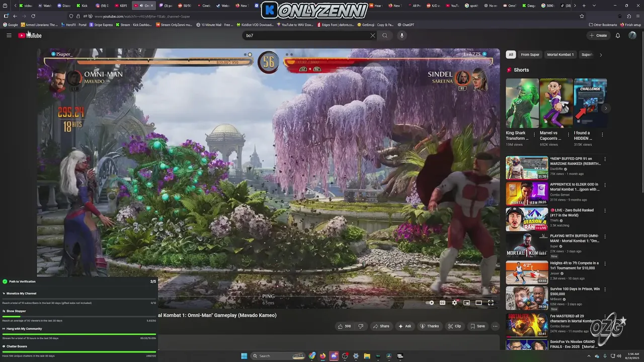This screenshot has width=644, height=362.
Task: Switch the player to miniplayer
Action: point(466,303)
